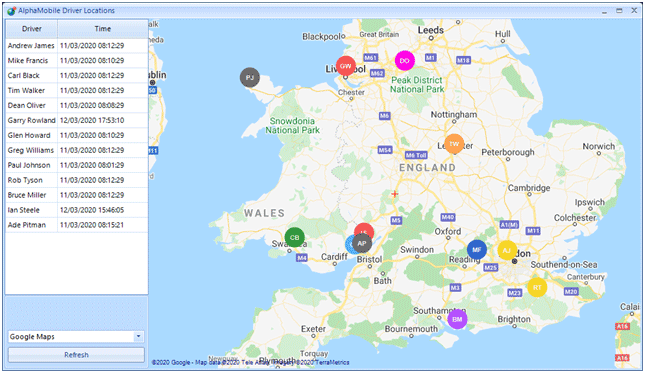645x373 pixels.
Task: Sort by the Time column header
Action: click(x=103, y=29)
